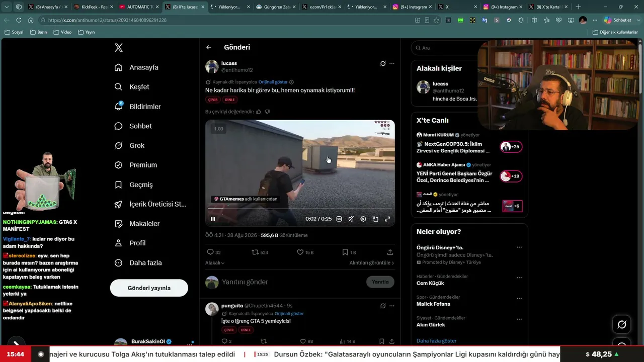Reload the page with browser refresh
This screenshot has width=644, height=362.
click(19, 20)
